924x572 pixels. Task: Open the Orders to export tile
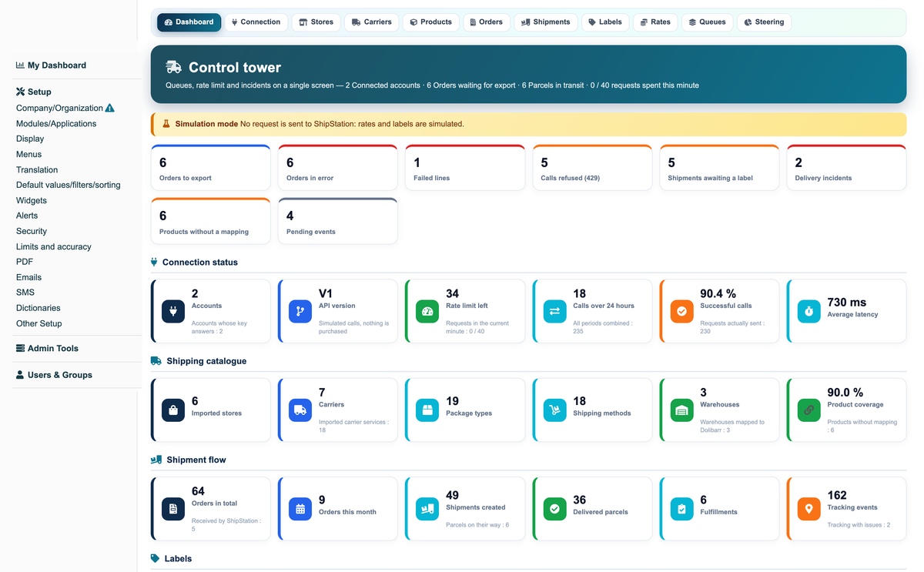click(x=211, y=168)
